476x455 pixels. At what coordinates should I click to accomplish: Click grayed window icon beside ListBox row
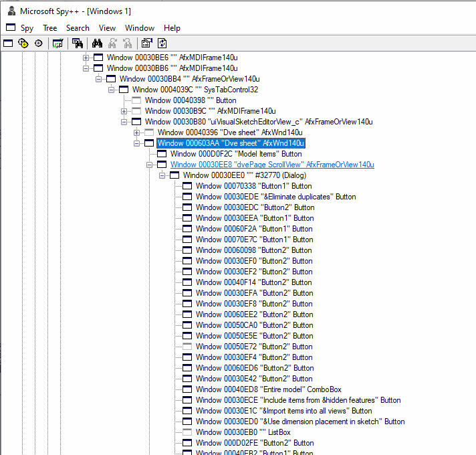point(187,432)
